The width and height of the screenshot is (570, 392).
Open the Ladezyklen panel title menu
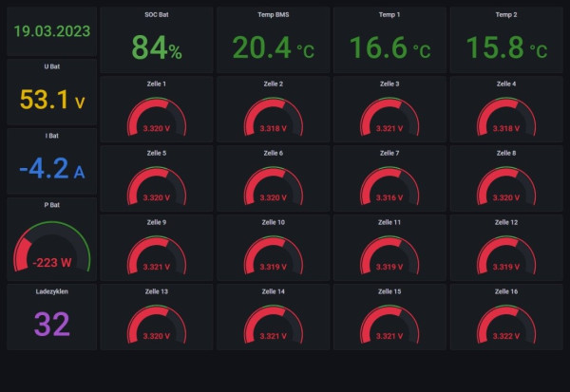[51, 291]
